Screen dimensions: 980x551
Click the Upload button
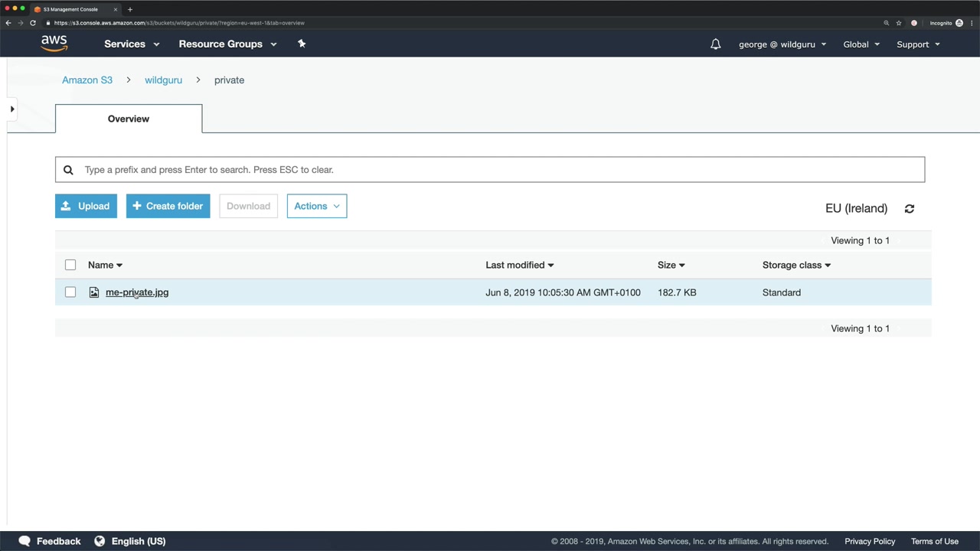(x=86, y=206)
